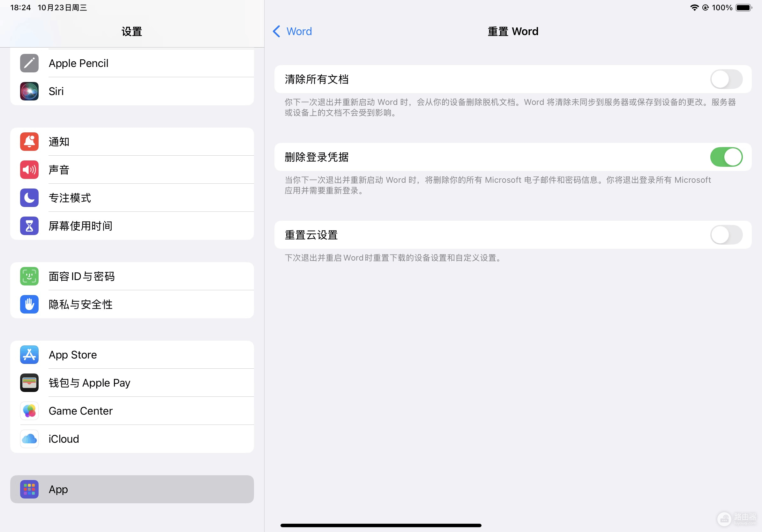The height and width of the screenshot is (532, 762).
Task: Open Siri settings row
Action: (x=132, y=91)
